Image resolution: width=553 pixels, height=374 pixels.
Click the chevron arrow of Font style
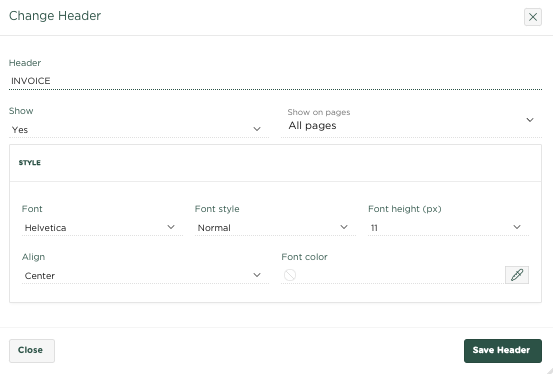point(344,227)
